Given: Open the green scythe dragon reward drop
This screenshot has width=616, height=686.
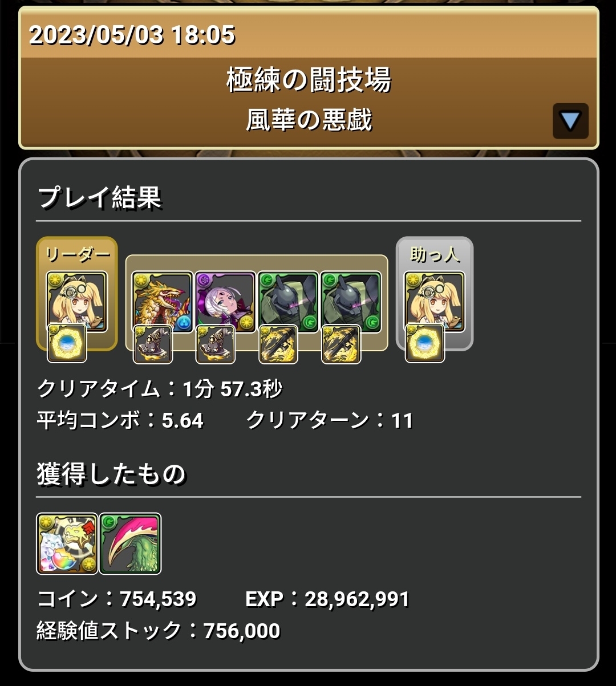Looking at the screenshot, I should coord(130,543).
